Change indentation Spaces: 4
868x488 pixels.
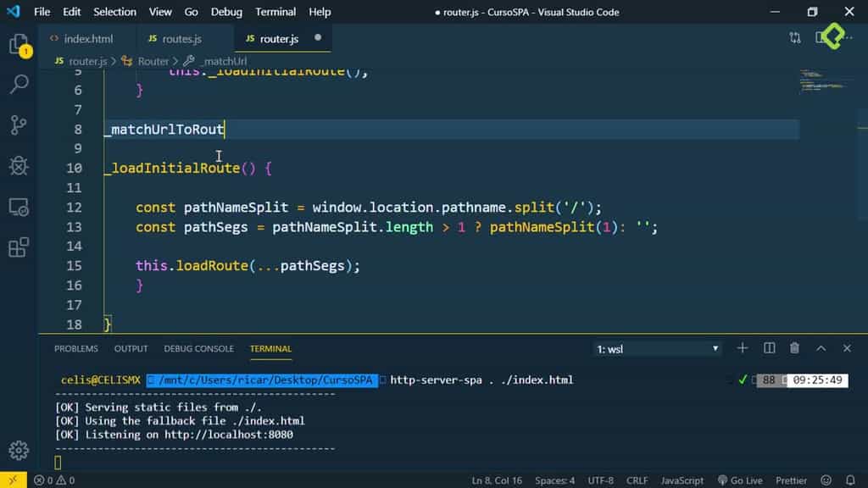(x=554, y=480)
